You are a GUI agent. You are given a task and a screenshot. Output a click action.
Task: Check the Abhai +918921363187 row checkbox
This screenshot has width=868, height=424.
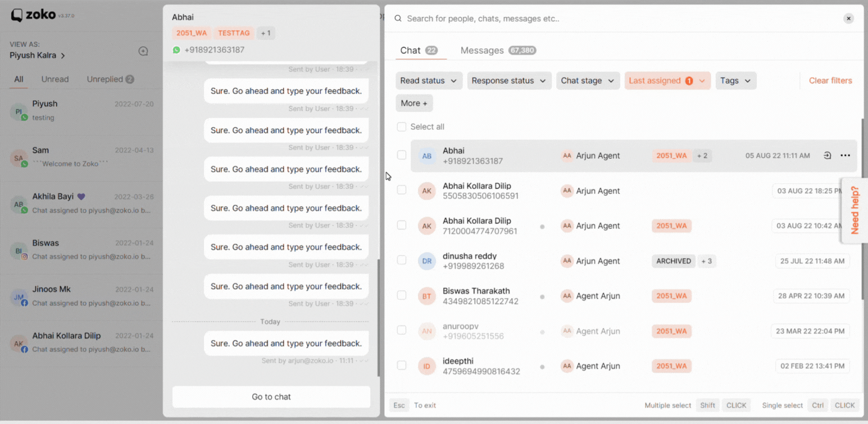pyautogui.click(x=402, y=155)
